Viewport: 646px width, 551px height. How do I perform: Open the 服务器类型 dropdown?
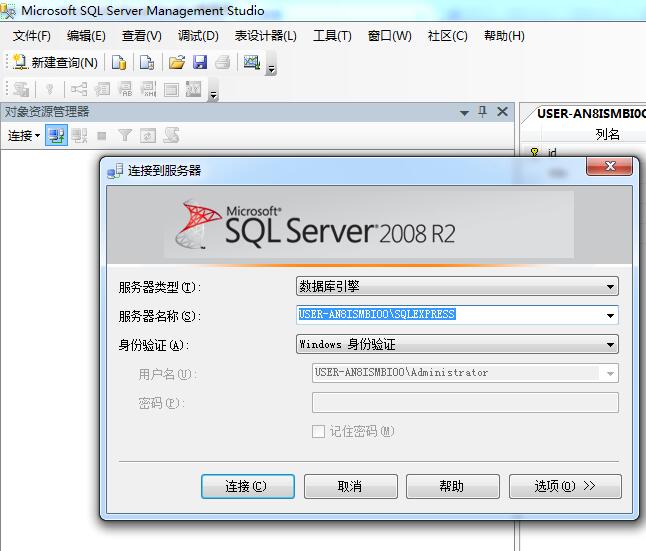pos(457,286)
